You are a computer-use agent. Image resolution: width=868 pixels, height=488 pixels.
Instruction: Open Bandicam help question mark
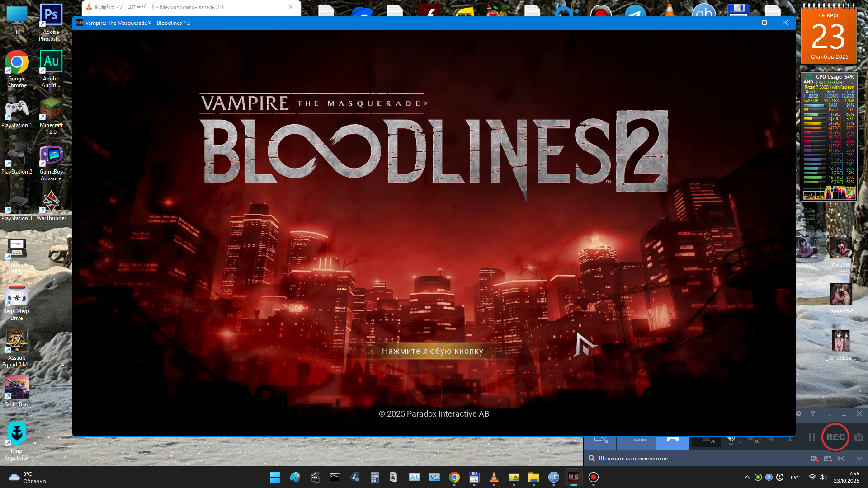pyautogui.click(x=813, y=413)
